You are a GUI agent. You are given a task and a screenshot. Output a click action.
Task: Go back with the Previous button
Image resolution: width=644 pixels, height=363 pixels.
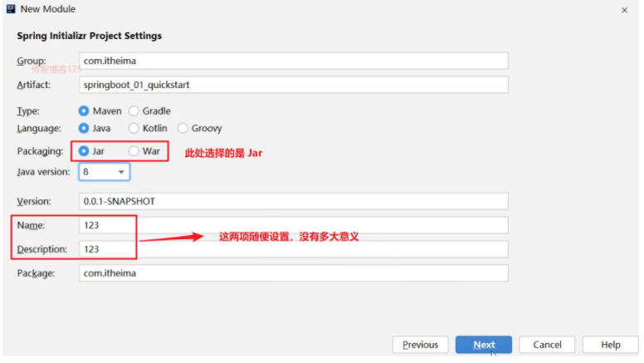420,345
